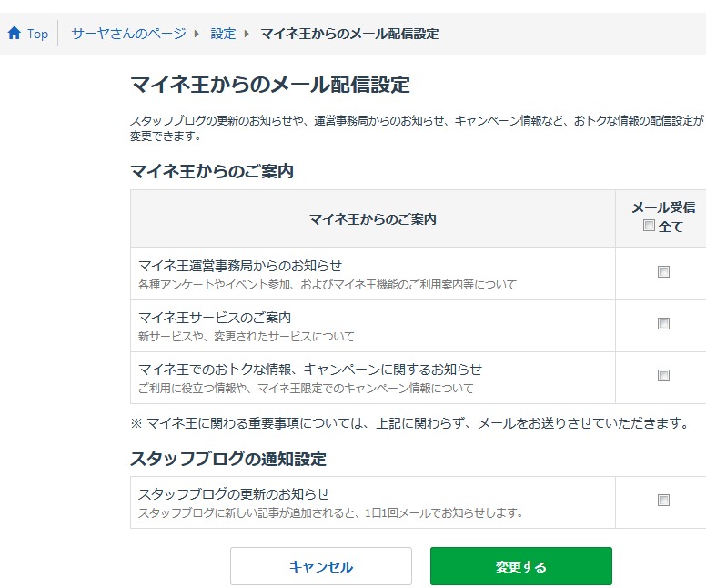The height and width of the screenshot is (588, 706).
Task: Click the arrow after サーヤさんのページ
Action: [x=196, y=34]
